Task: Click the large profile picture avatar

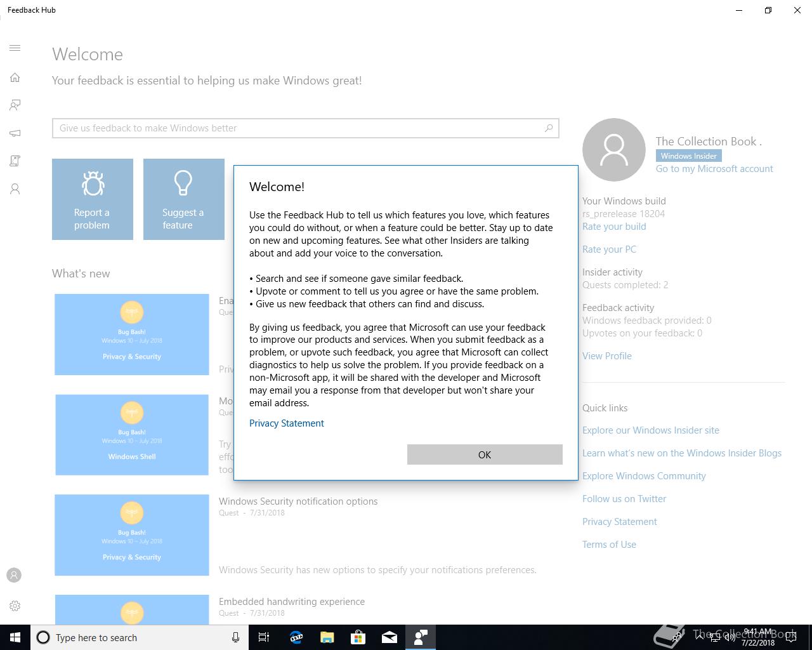Action: click(614, 150)
